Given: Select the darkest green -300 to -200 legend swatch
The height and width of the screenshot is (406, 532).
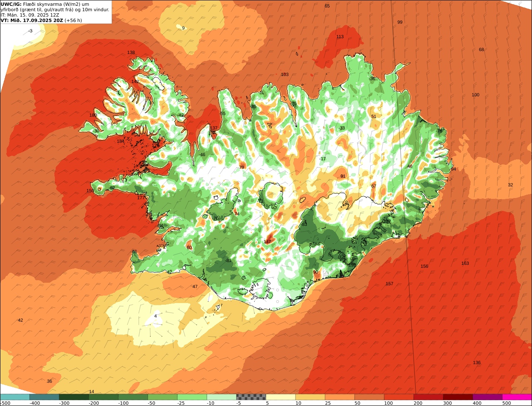Looking at the screenshot, I should point(74,397).
